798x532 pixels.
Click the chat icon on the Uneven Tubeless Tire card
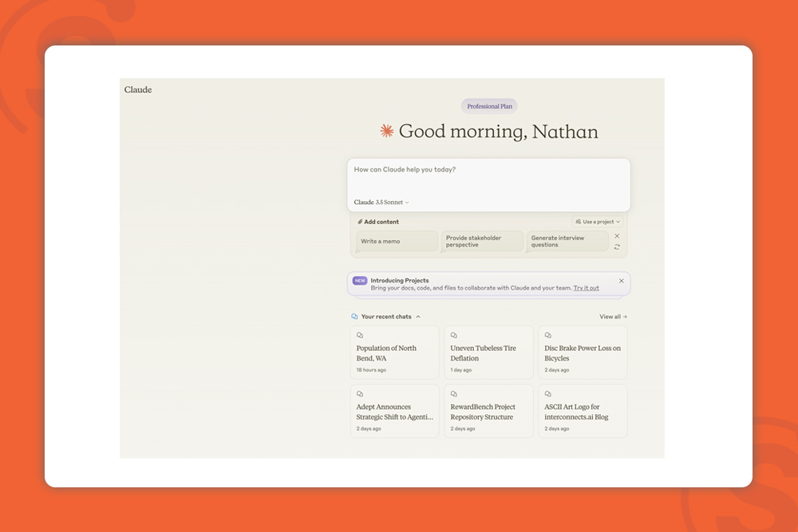coord(454,336)
